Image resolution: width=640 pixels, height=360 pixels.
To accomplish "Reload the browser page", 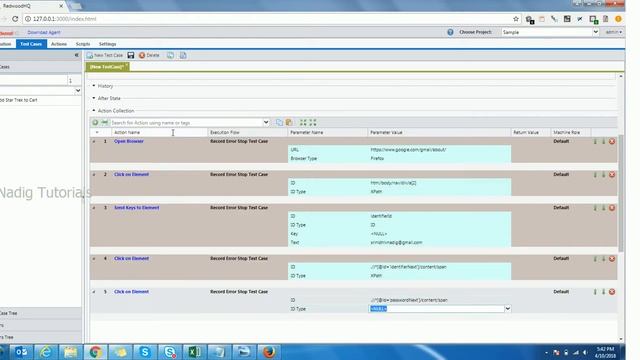I will pyautogui.click(x=15, y=19).
